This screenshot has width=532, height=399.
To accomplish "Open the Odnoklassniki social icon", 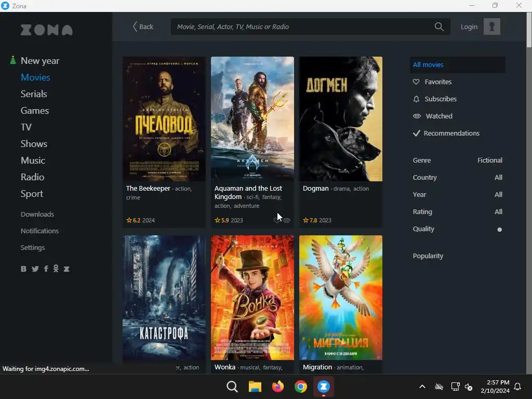I will 56,269.
